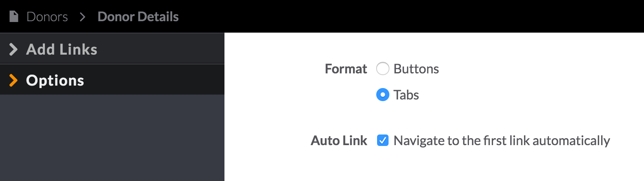Click the Format field label

346,69
